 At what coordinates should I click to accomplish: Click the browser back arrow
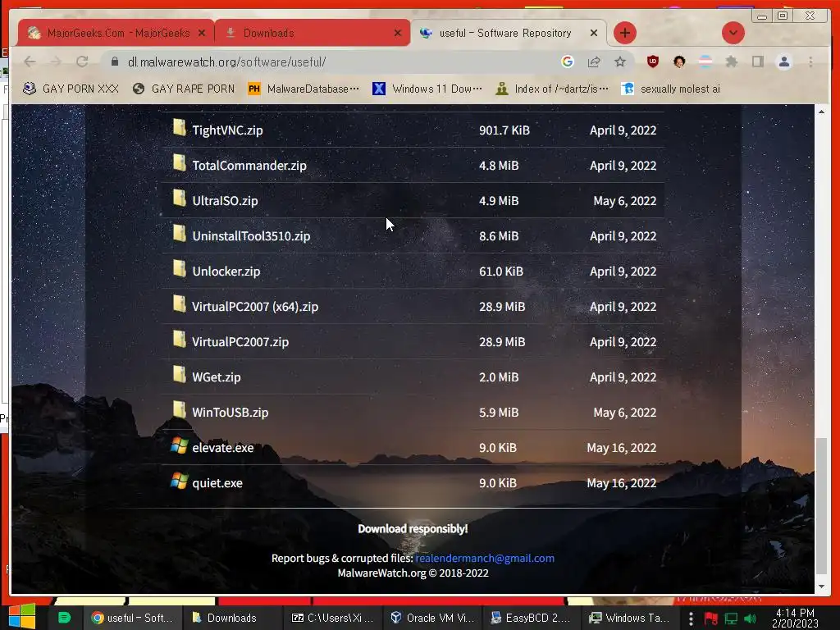[30, 62]
